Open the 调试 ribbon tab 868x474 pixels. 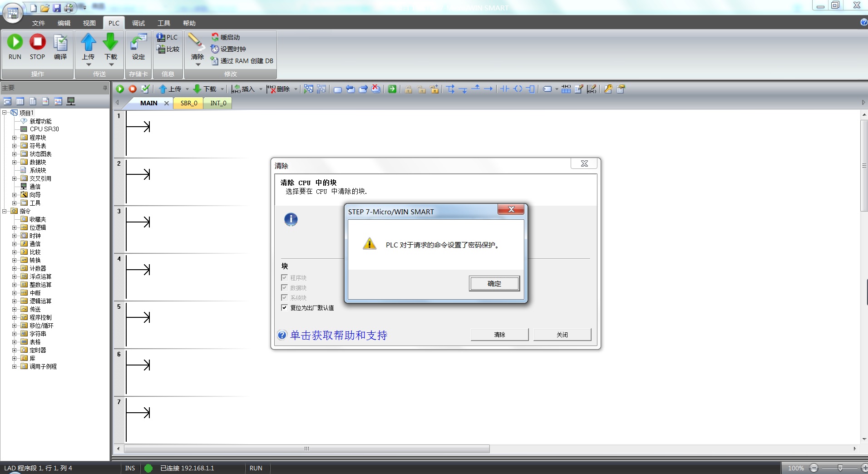(138, 23)
